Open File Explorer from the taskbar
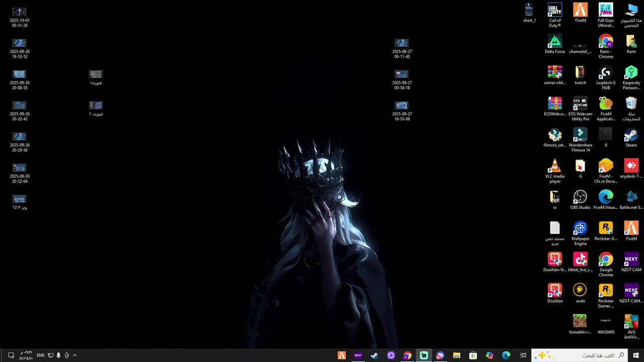Image resolution: width=644 pixels, height=362 pixels. coord(456,355)
